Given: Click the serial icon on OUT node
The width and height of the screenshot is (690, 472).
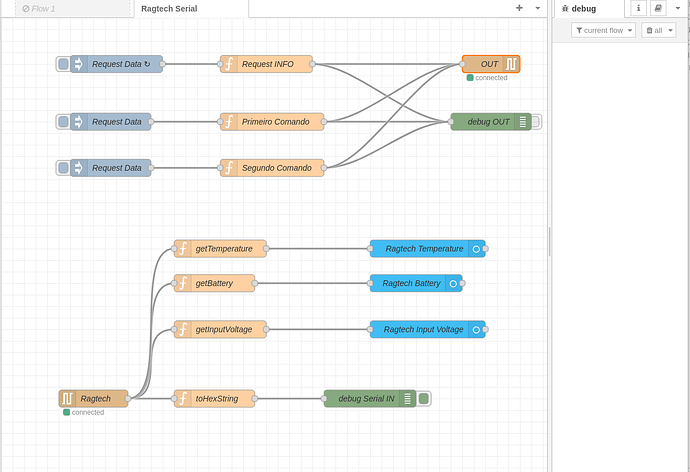Looking at the screenshot, I should click(x=510, y=64).
